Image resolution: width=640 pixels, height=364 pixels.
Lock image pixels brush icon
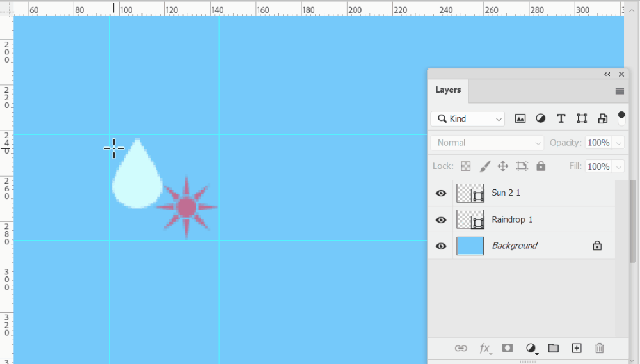coord(484,166)
